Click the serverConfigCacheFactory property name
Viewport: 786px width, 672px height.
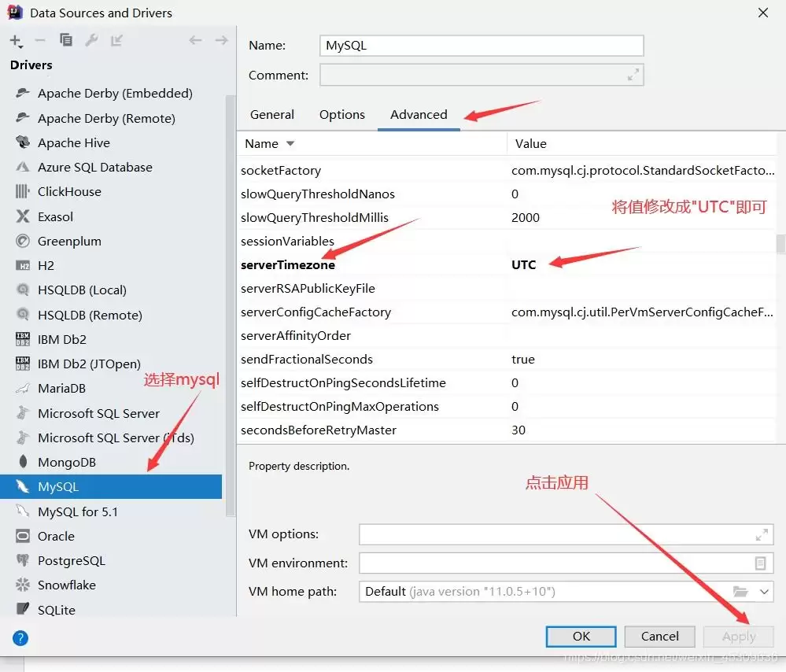[316, 312]
